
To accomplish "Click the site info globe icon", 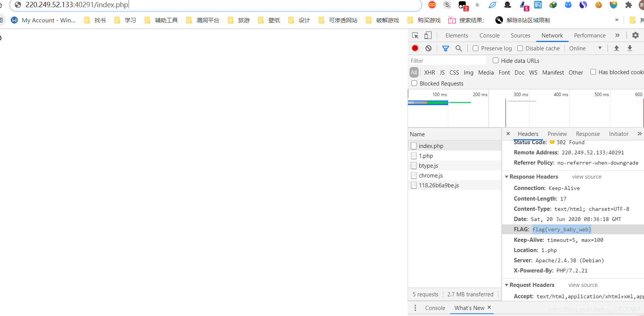I will coord(18,5).
